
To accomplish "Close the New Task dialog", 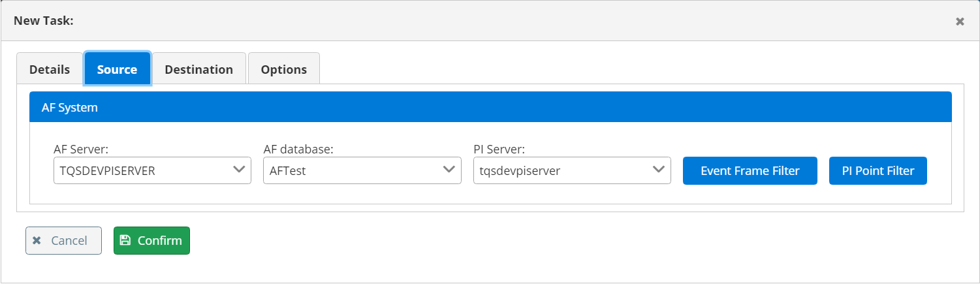I will click(960, 22).
